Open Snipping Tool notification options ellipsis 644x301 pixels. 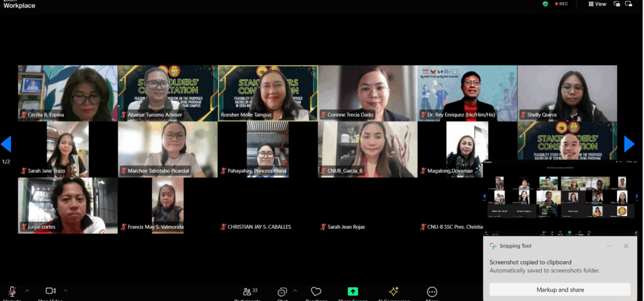click(x=609, y=246)
